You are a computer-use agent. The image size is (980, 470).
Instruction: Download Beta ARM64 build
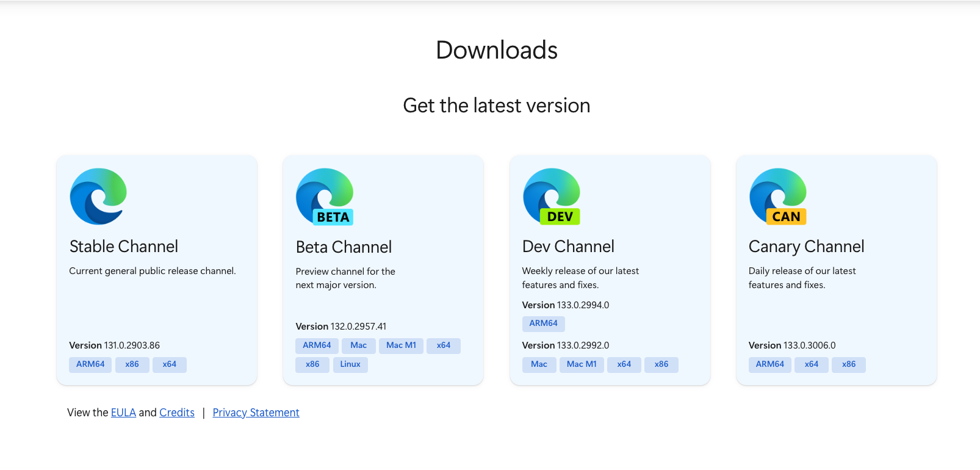click(317, 345)
